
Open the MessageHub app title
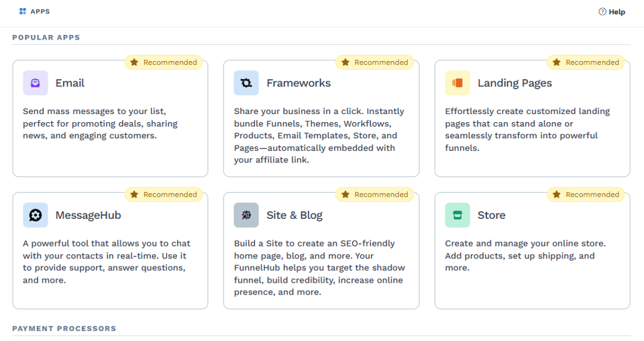[x=89, y=215]
